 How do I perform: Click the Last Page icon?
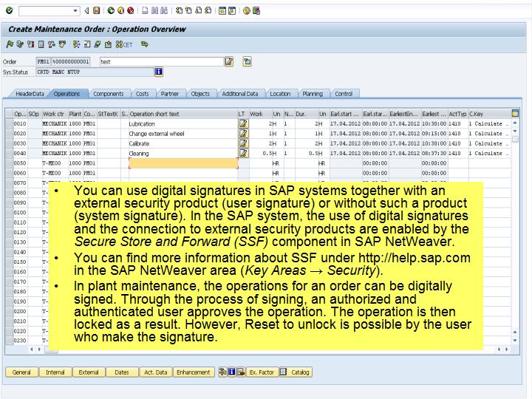[208, 10]
